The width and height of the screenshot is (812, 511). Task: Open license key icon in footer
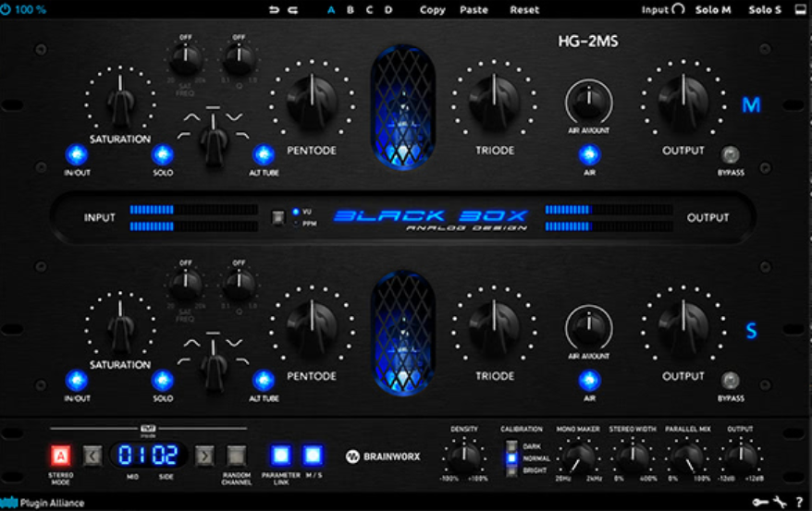760,502
